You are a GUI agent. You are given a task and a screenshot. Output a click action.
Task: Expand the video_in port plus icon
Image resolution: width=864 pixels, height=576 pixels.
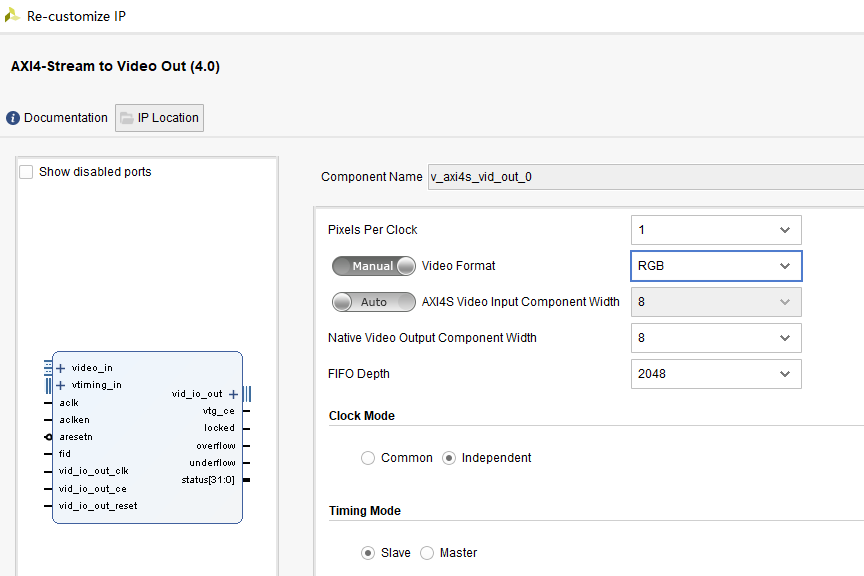(60, 368)
